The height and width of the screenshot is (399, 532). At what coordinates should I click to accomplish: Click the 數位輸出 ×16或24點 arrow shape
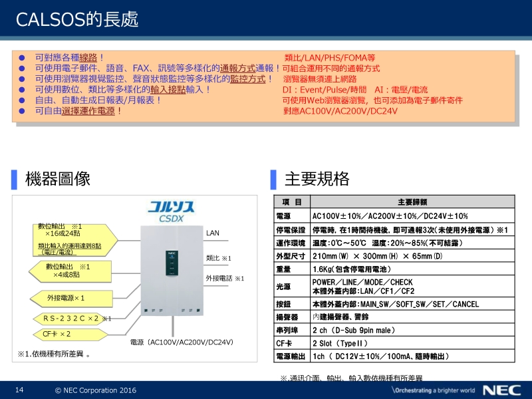pos(75,240)
